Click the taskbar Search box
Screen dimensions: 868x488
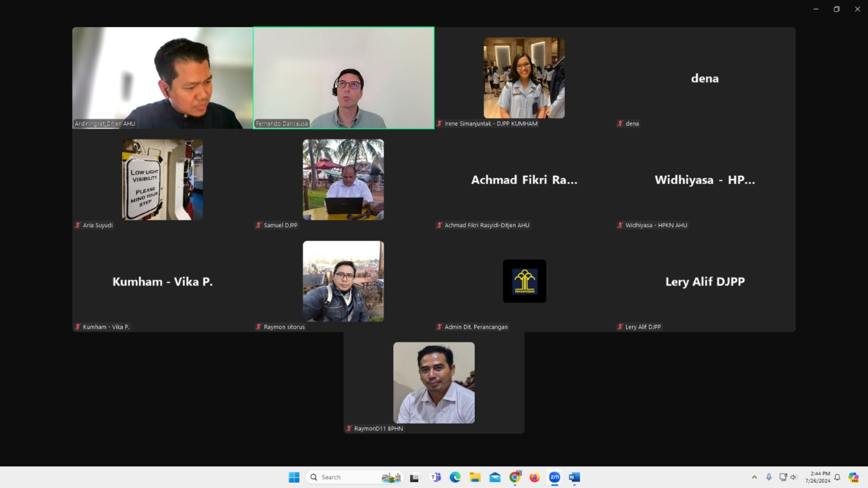click(x=354, y=477)
